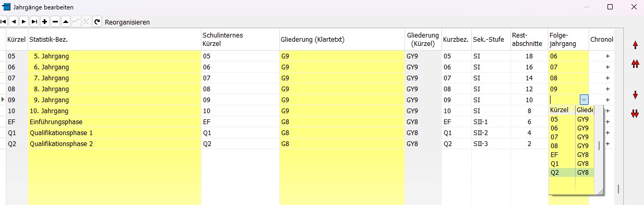Click the edit record triangle icon

(66, 22)
